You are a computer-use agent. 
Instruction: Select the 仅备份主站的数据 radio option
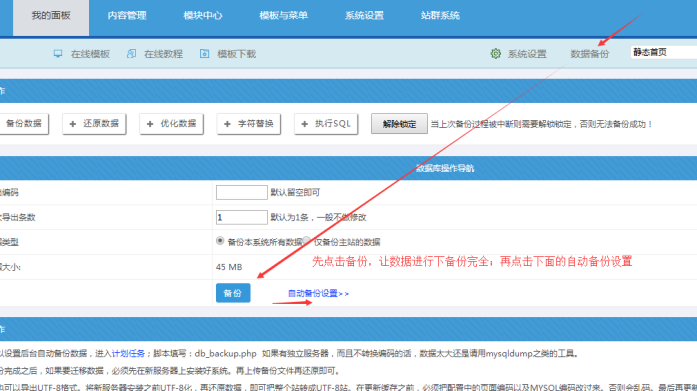click(306, 240)
